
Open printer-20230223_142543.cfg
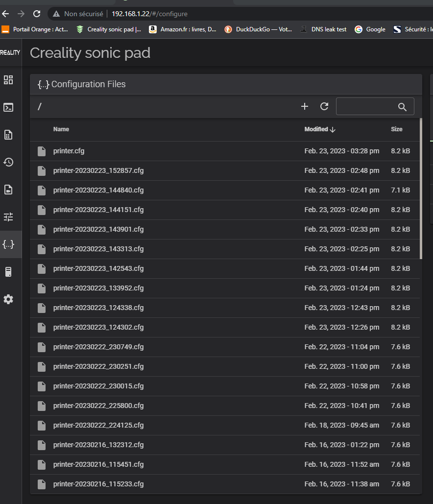98,269
